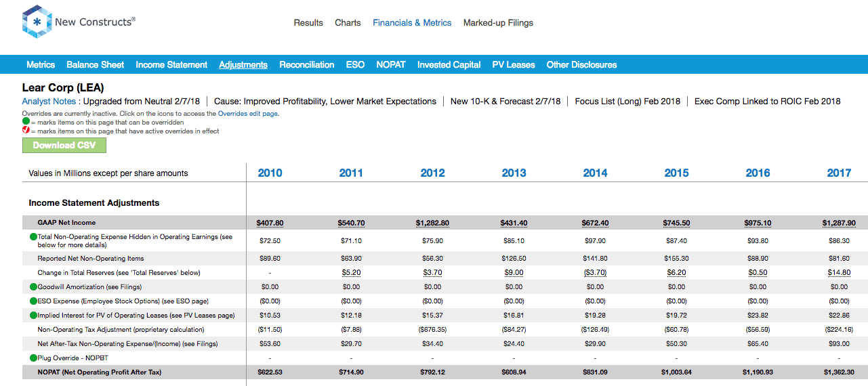Switch to the Invested Capital tab
The height and width of the screenshot is (386, 868).
click(x=449, y=65)
